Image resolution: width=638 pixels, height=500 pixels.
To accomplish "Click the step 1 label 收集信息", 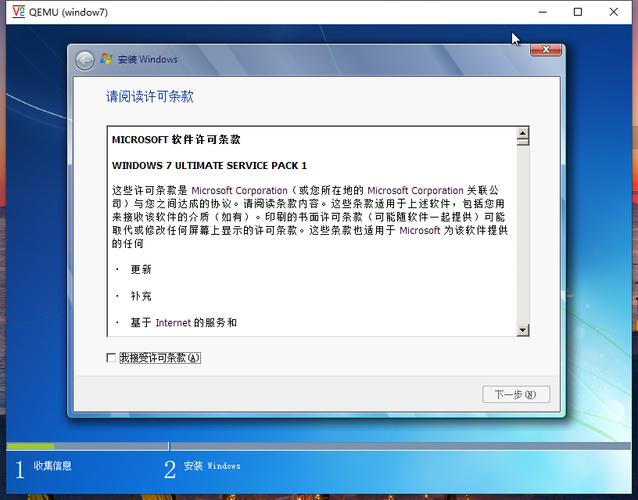I will pos(52,466).
